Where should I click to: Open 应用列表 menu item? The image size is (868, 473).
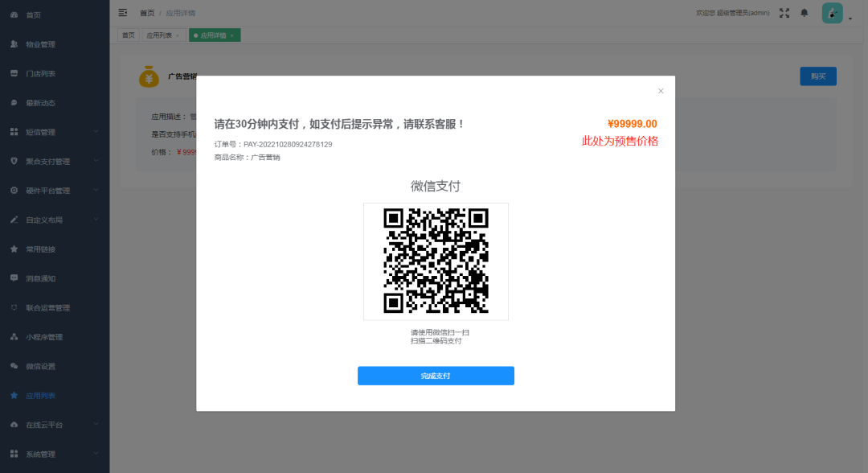pyautogui.click(x=55, y=396)
